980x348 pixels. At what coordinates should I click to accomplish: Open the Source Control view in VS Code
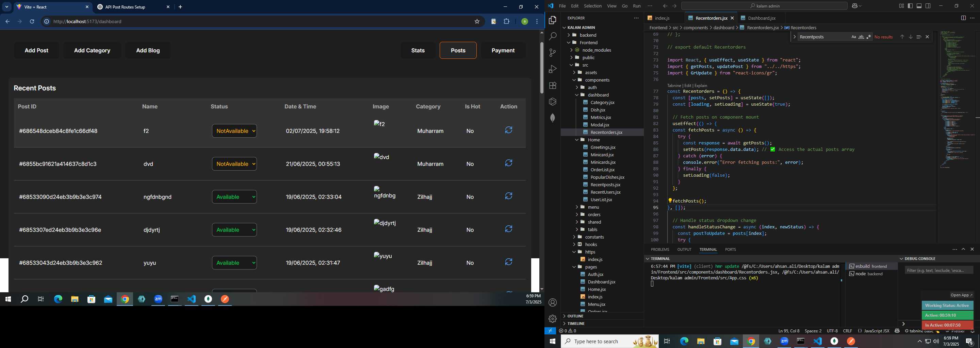click(552, 53)
